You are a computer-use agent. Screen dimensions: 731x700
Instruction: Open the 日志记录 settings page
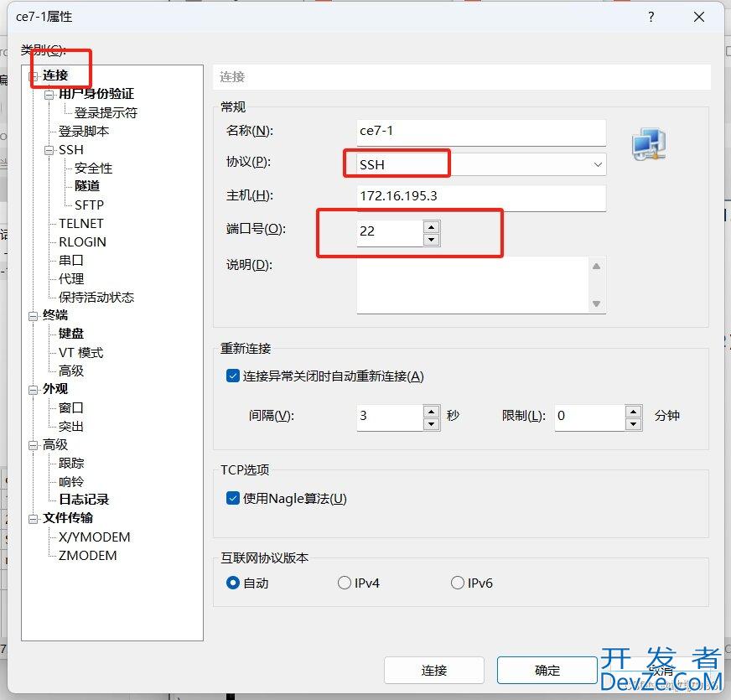tap(84, 500)
